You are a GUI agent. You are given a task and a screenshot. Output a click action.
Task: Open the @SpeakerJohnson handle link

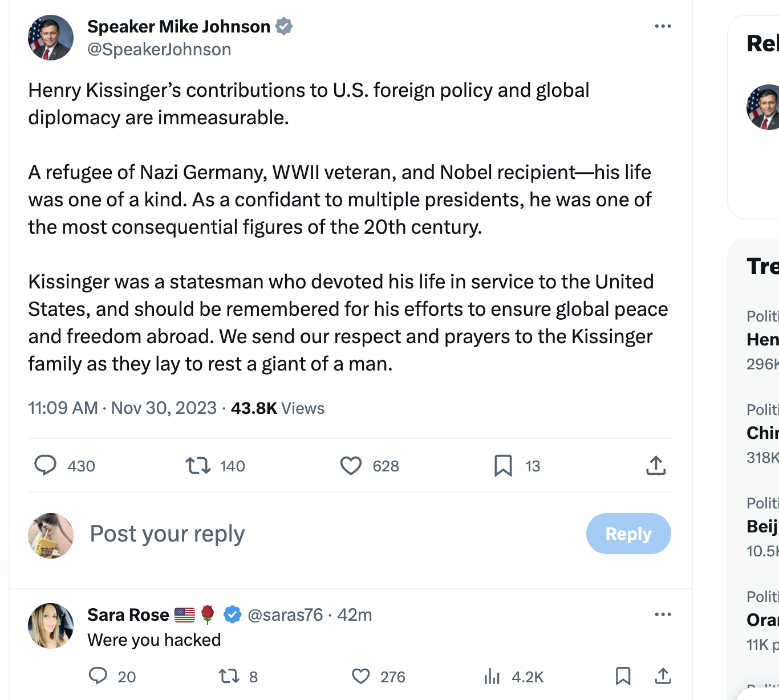(159, 50)
